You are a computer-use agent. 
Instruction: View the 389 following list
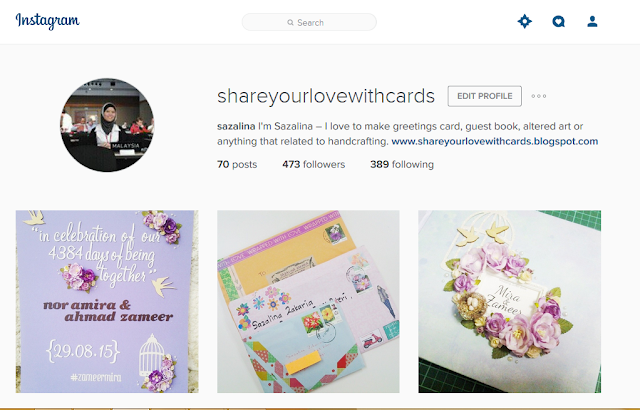(x=402, y=164)
